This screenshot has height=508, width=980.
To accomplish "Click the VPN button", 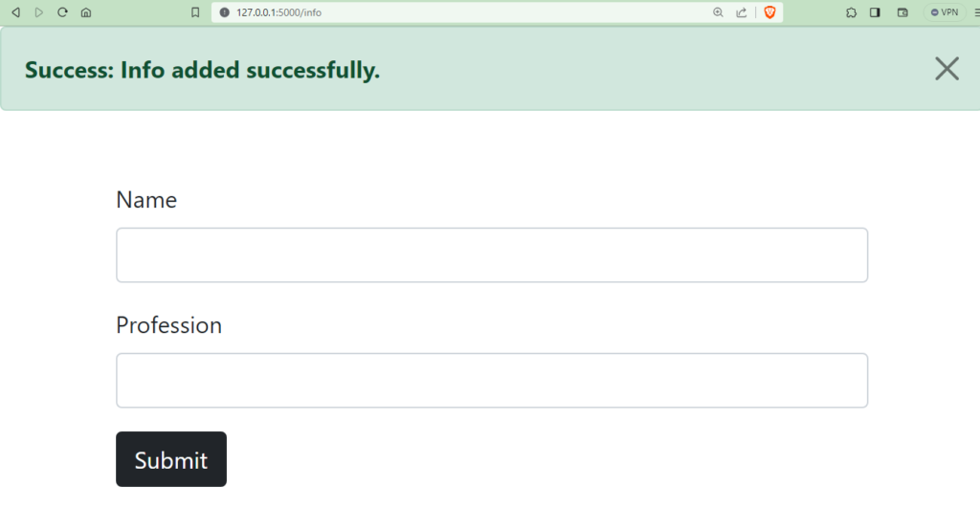I will [945, 12].
